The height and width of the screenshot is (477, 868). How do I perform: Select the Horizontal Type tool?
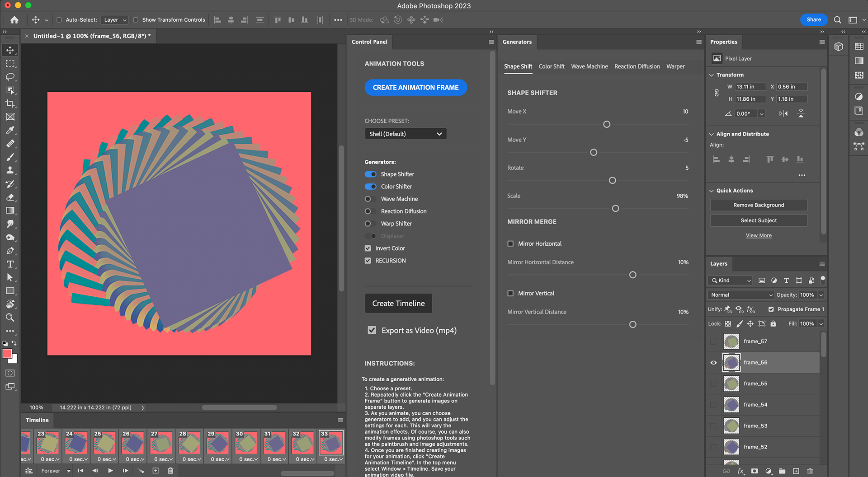10,264
